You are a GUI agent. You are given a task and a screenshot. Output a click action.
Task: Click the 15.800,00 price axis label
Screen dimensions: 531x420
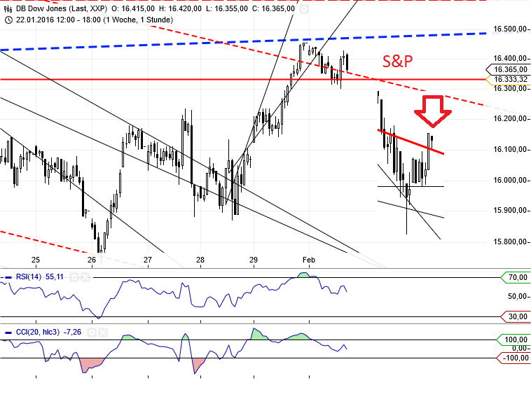(510, 242)
